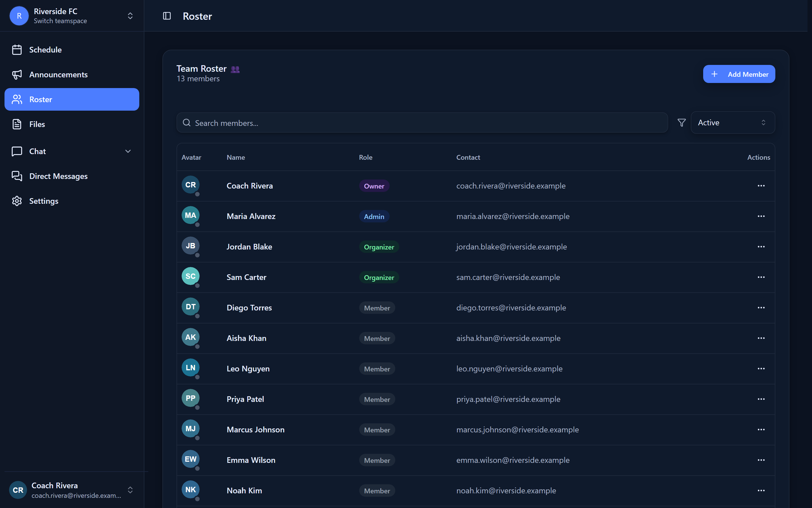The image size is (812, 508).
Task: Click Maria Alvarez's MA avatar
Action: 191,215
